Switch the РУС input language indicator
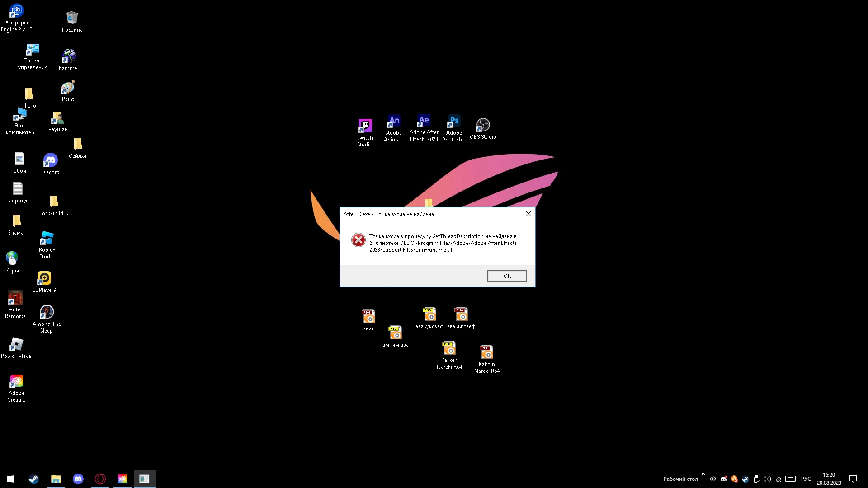Viewport: 868px width, 488px height. 806,479
